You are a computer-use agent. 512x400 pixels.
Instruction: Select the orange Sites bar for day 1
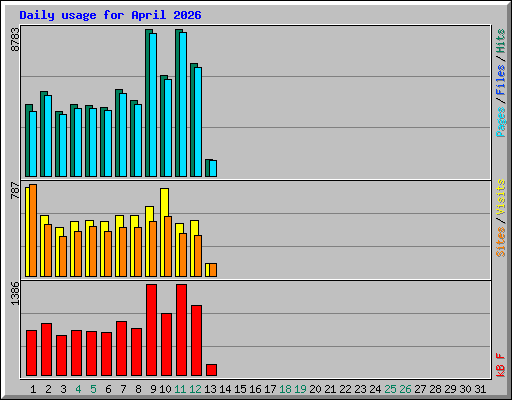[x=33, y=230]
